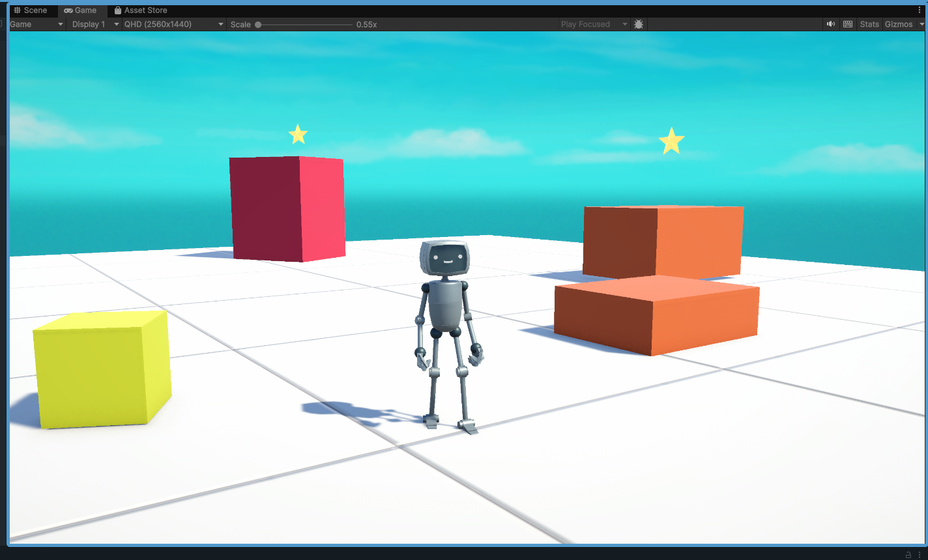Click the lower orange block
This screenshot has width=928, height=560.
(657, 315)
